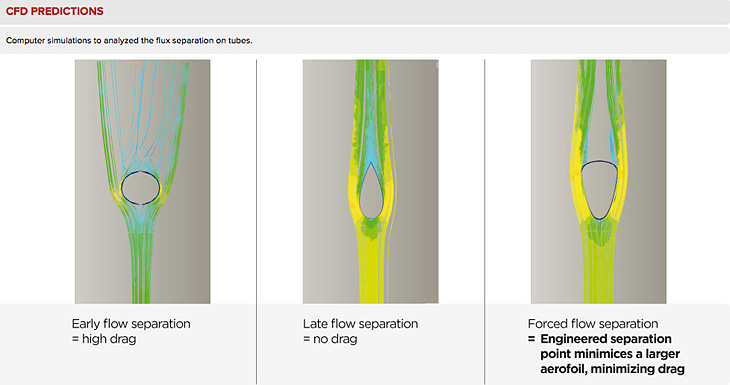Open the teardrop tube flow simulation image

[x=371, y=182]
